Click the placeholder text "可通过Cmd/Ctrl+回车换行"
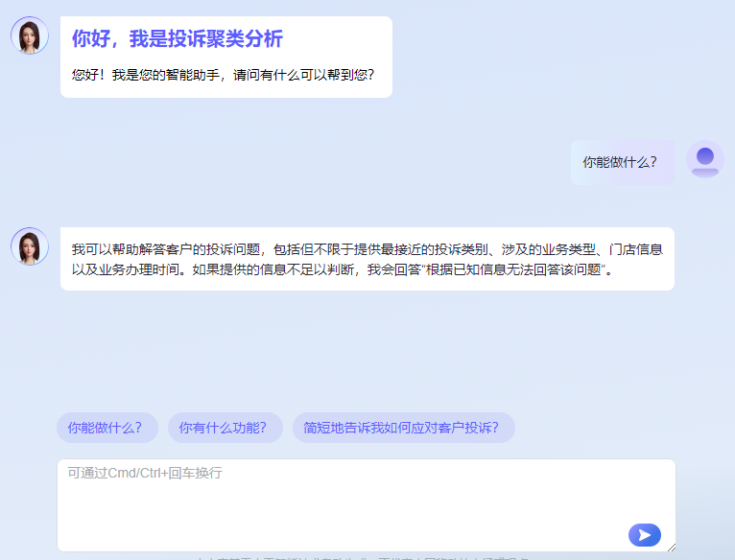The height and width of the screenshot is (560, 735). [x=145, y=473]
